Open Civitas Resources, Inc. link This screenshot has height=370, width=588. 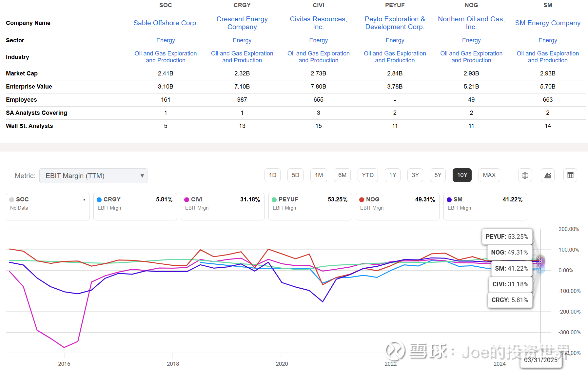319,23
